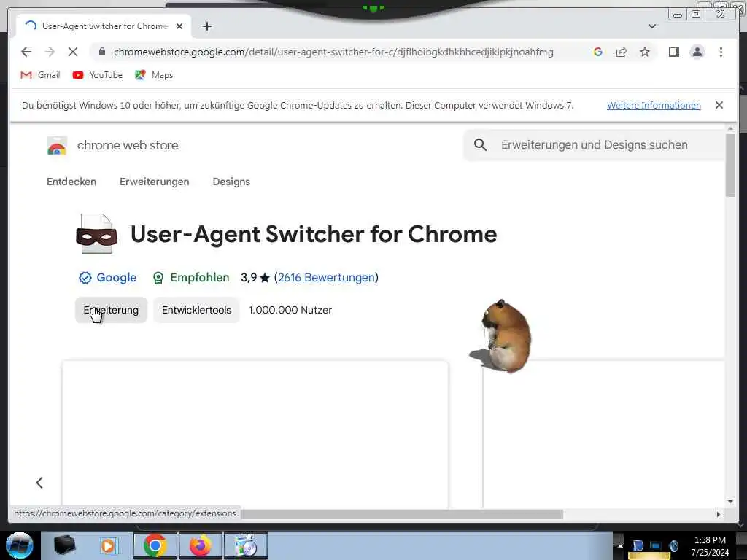Click the Entwicklertools category chip
This screenshot has width=747, height=560.
pos(196,310)
